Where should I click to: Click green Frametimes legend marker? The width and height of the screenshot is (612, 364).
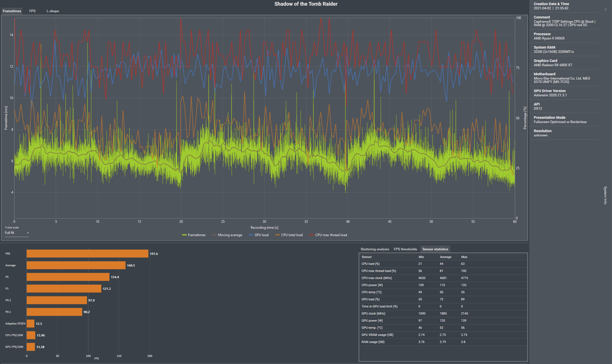184,235
